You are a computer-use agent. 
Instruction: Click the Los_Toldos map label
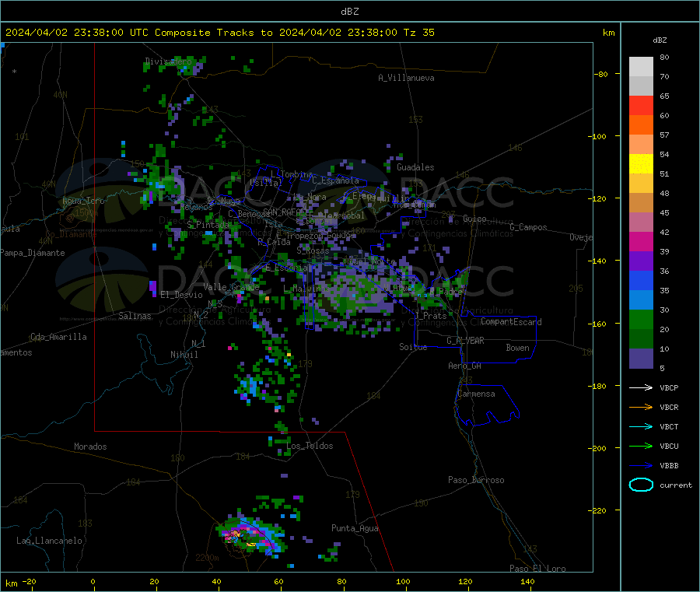pyautogui.click(x=310, y=446)
